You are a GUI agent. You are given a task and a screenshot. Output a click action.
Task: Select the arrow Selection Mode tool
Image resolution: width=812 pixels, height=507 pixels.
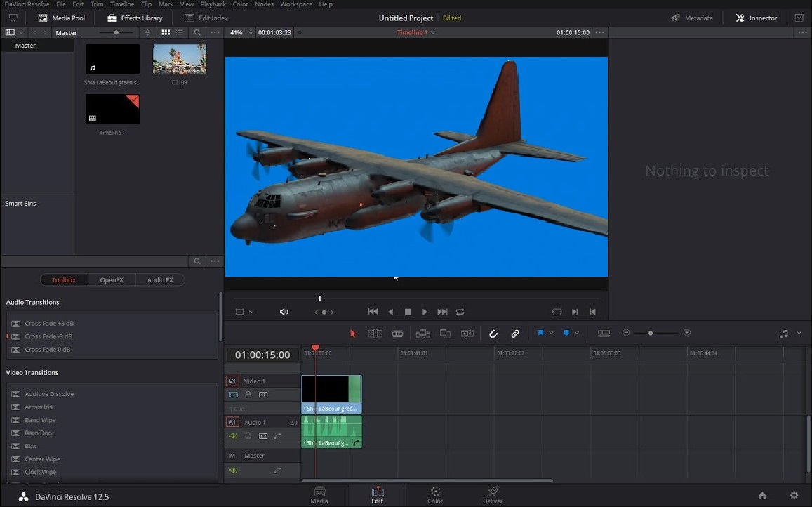(x=353, y=334)
